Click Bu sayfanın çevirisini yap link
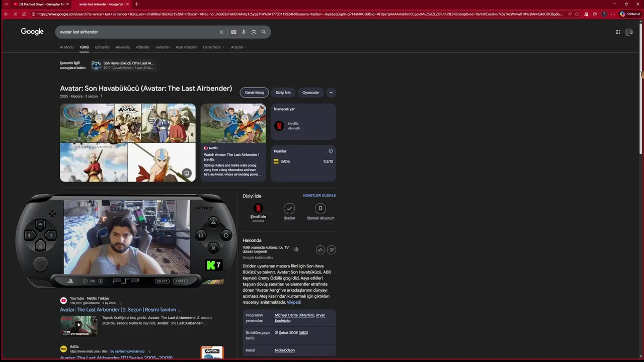The height and width of the screenshot is (362, 644). point(127,351)
